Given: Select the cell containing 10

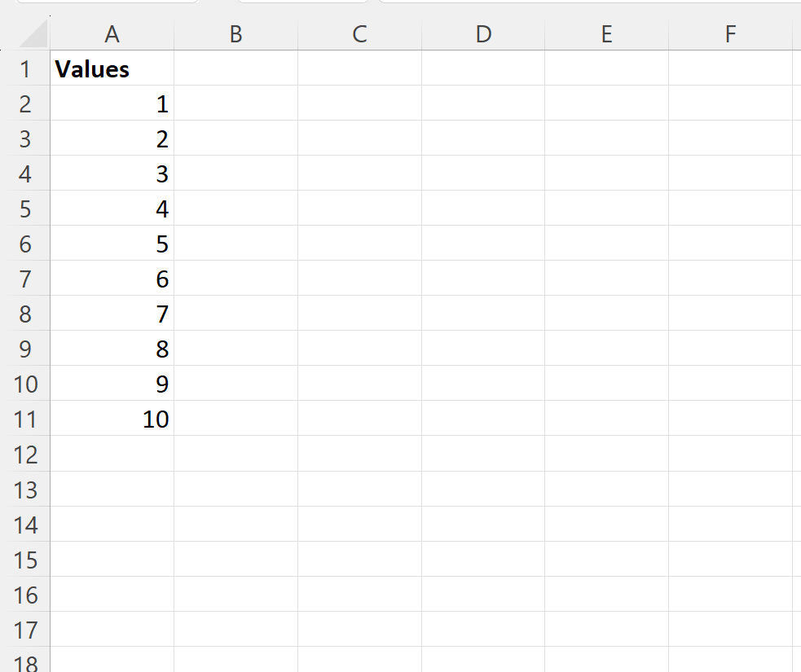Looking at the screenshot, I should click(112, 419).
